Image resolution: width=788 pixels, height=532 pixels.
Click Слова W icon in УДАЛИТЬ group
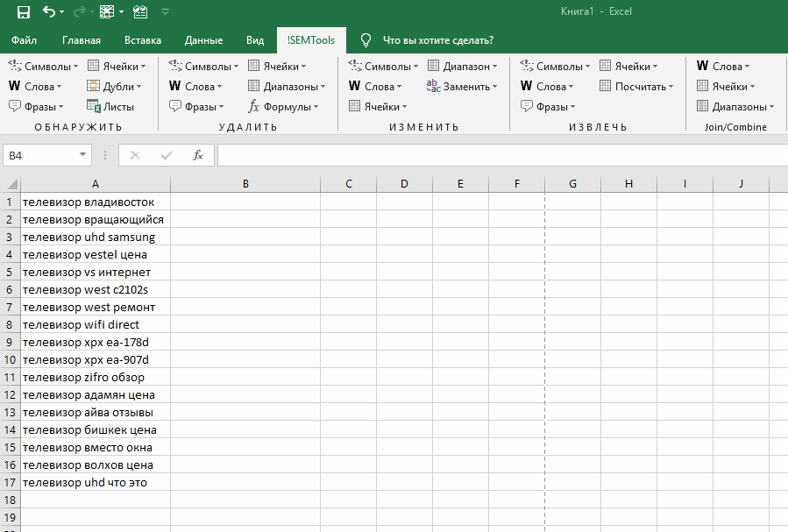tap(175, 86)
